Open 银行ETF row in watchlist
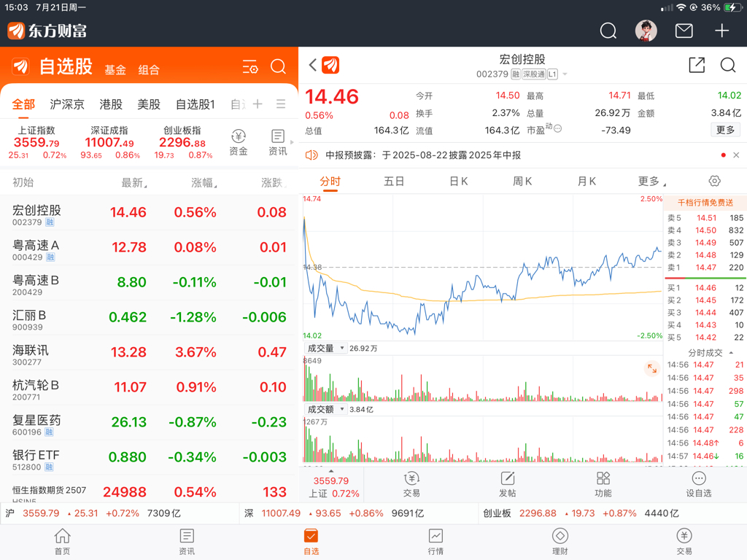747x560 pixels. click(149, 458)
